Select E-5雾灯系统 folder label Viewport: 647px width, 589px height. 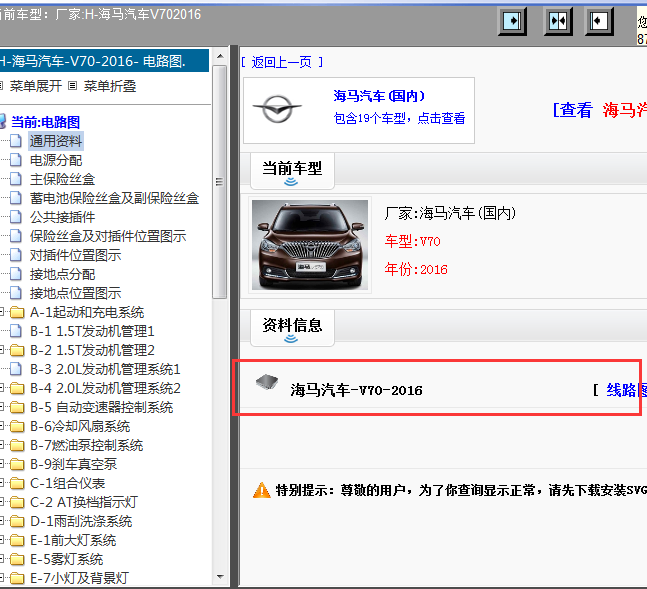[x=66, y=559]
